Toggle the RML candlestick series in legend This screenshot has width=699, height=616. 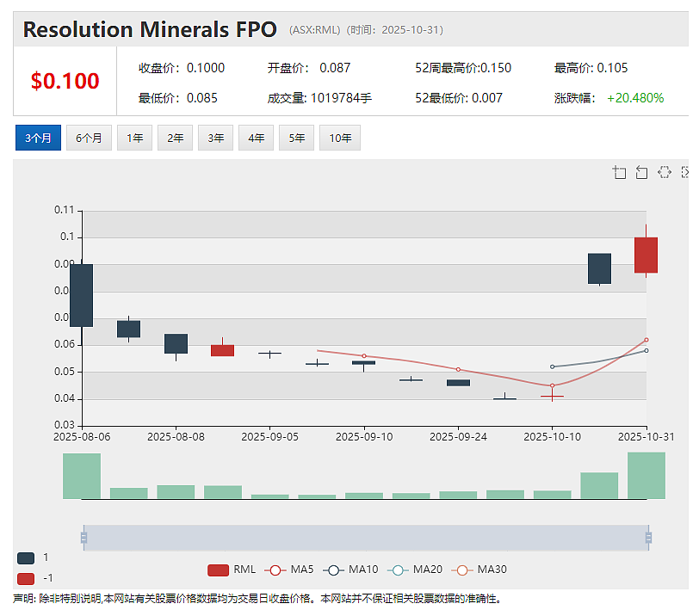232,570
